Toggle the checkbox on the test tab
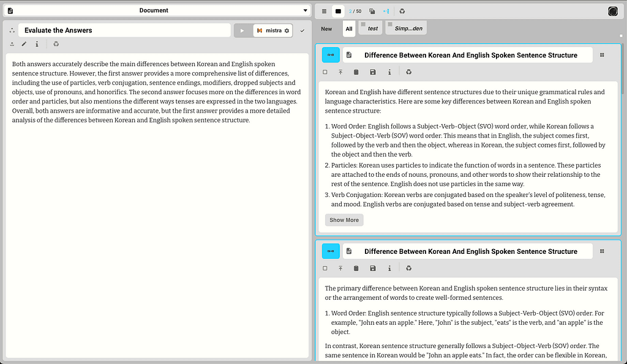The image size is (627, 364). coord(363,24)
